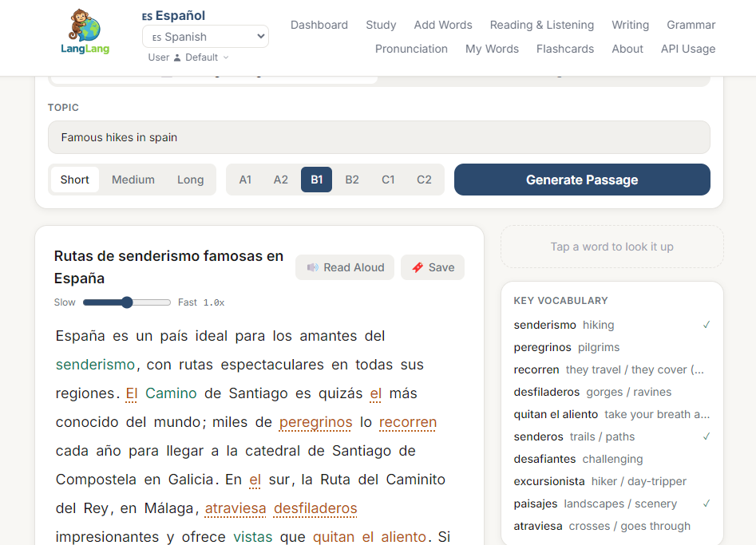Open Flashcards page
756x545 pixels.
pos(565,49)
